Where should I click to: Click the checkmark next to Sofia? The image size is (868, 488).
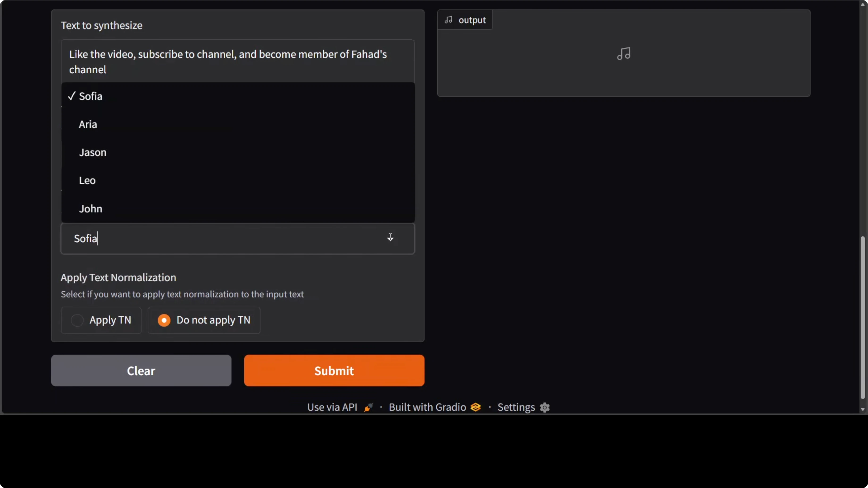[x=71, y=96]
